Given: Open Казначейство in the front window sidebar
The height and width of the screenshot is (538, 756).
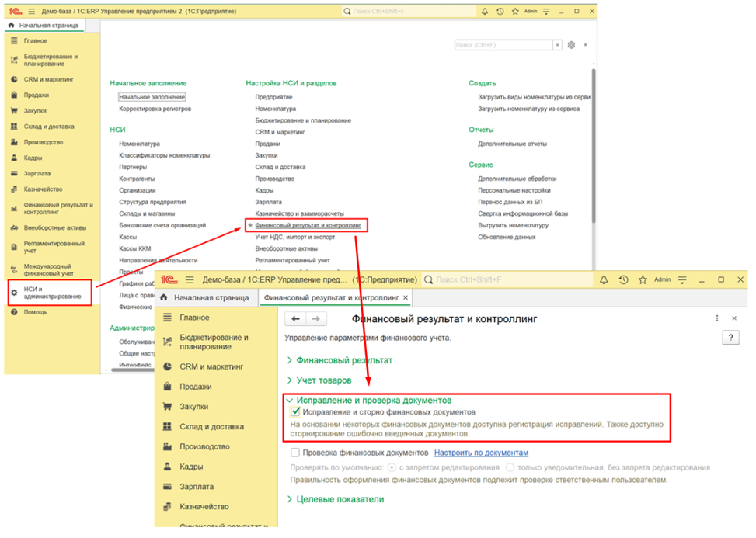Looking at the screenshot, I should [x=204, y=507].
